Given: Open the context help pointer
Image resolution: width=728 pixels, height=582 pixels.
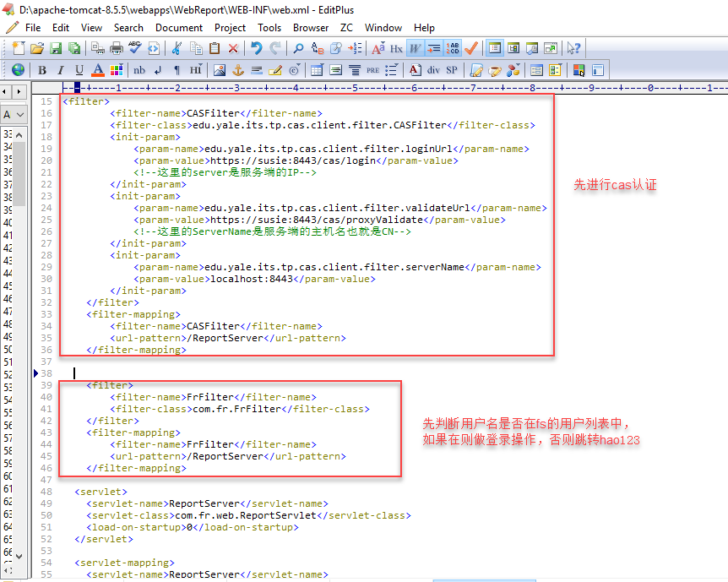Looking at the screenshot, I should coord(573,48).
